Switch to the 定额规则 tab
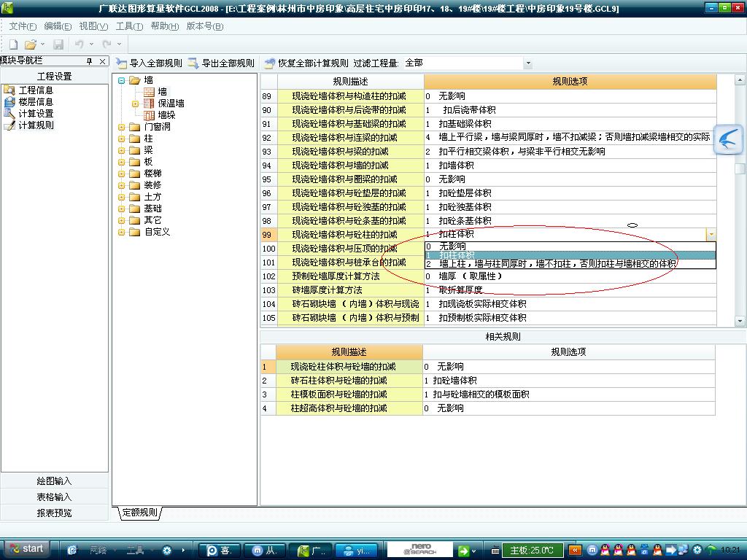 point(139,513)
